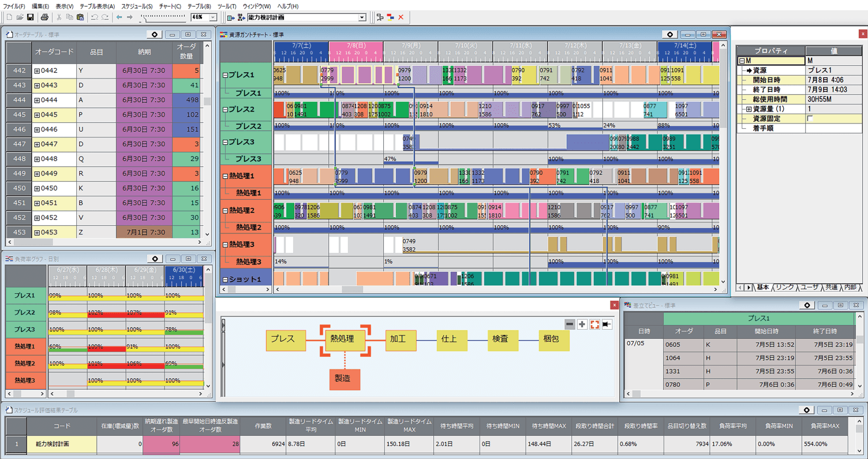
Task: Click the Undo arrow icon
Action: [x=94, y=17]
